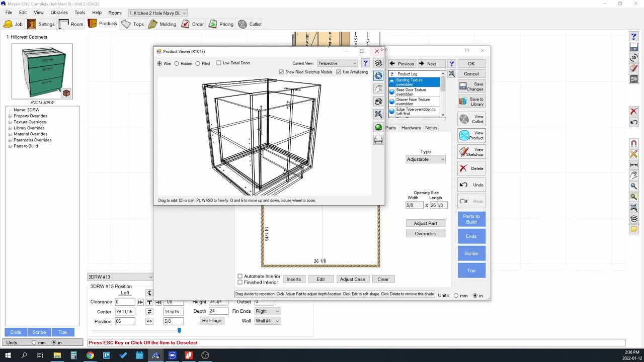Click the swap arrows icon beside Center
Screen dimensions: 644x362
click(x=149, y=312)
